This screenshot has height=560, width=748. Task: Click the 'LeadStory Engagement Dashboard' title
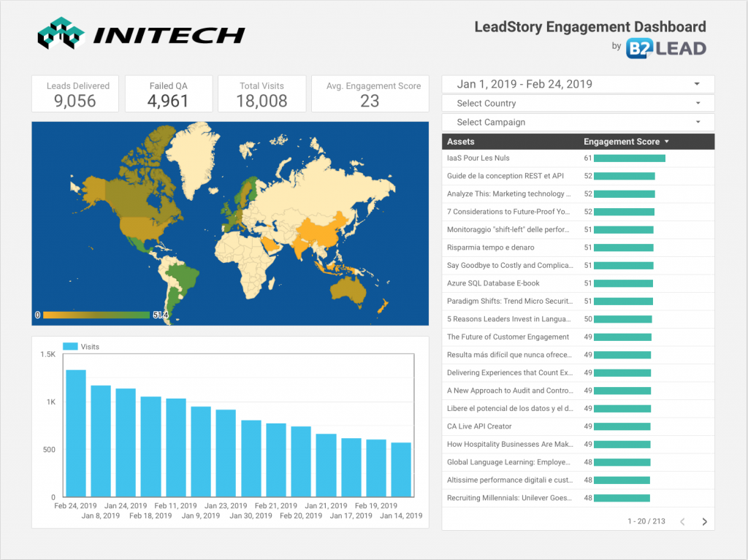[x=590, y=27]
